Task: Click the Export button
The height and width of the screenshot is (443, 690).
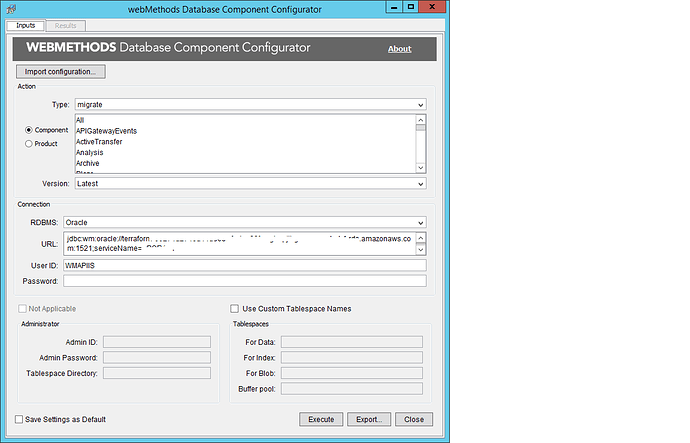Action: click(x=369, y=419)
